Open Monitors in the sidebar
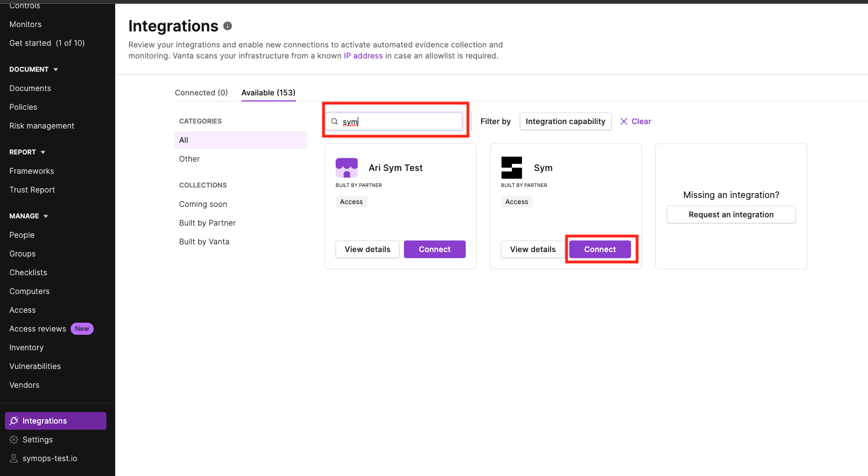The width and height of the screenshot is (868, 476). (25, 24)
